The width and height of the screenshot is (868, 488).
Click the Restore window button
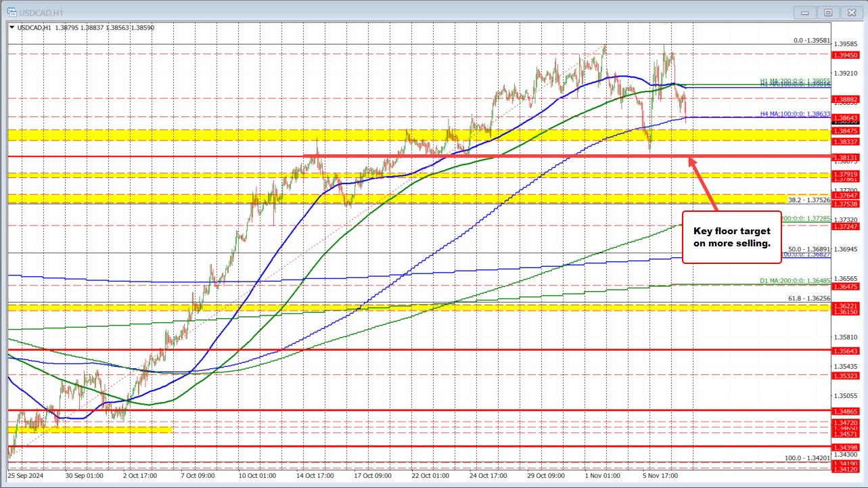[x=827, y=12]
